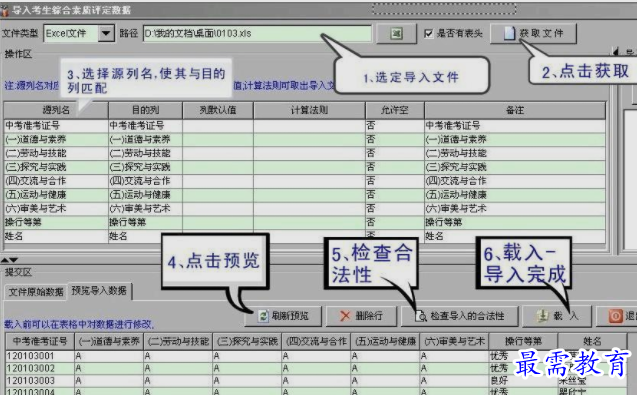Click the 源列名 column header
The width and height of the screenshot is (637, 395).
(56, 110)
